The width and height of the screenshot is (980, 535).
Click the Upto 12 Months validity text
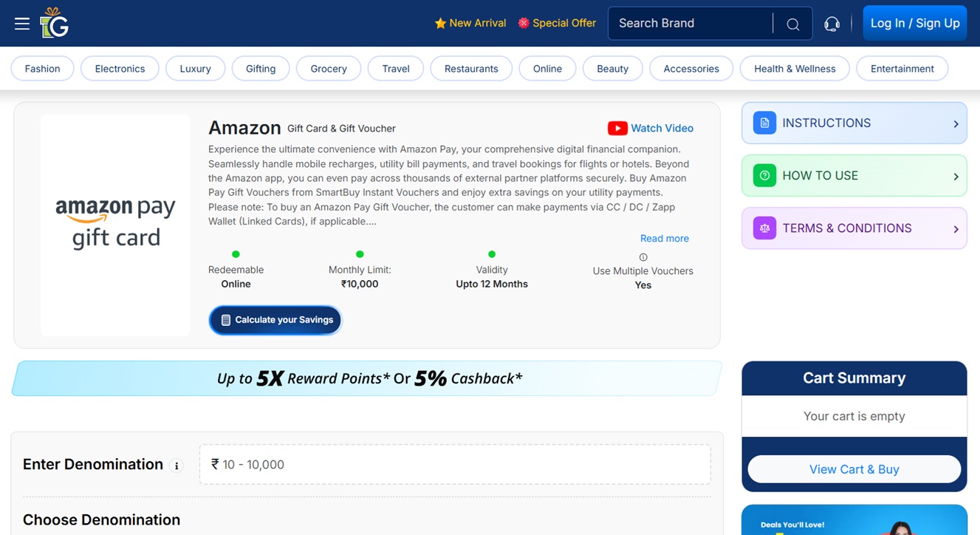[492, 284]
